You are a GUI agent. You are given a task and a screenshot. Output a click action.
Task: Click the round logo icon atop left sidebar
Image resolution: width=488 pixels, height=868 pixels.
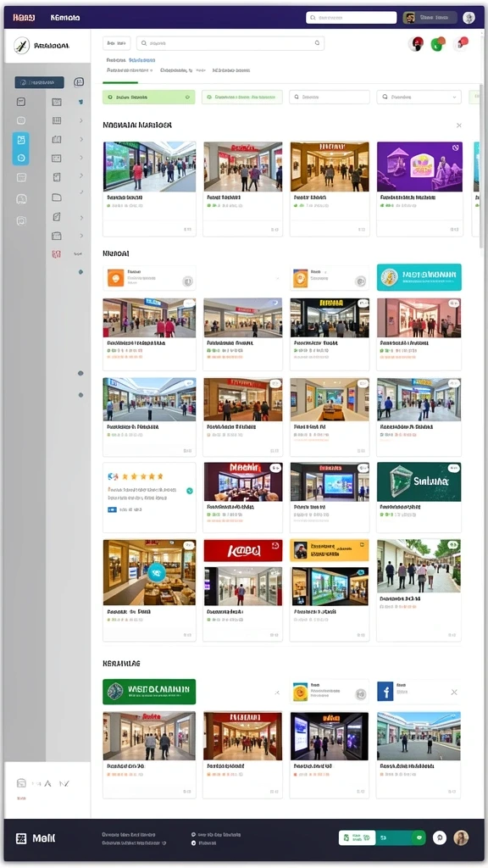(21, 46)
